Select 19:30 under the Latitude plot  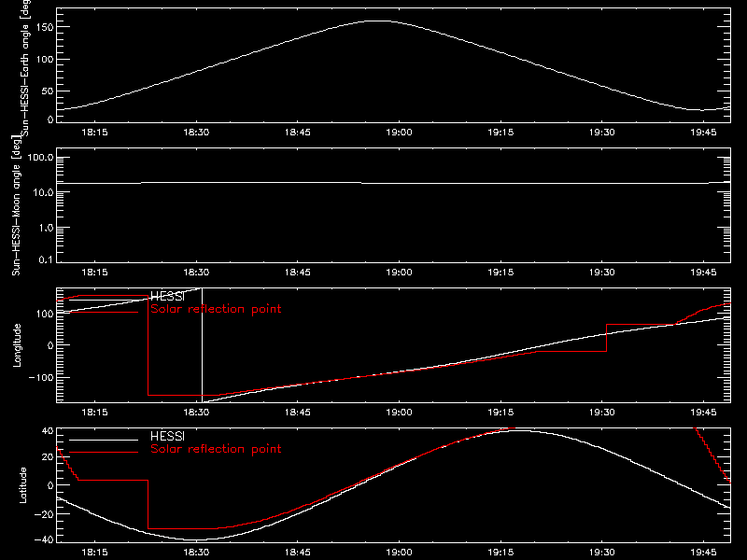[601, 553]
